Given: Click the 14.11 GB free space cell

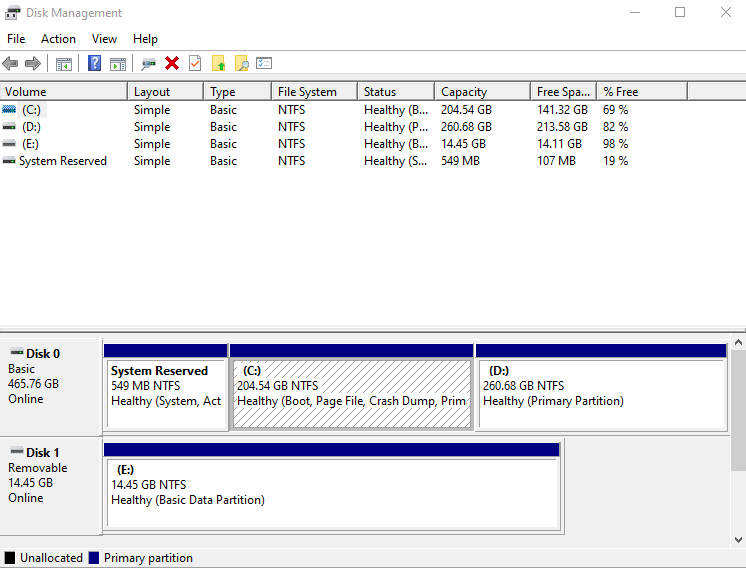Looking at the screenshot, I should 560,144.
